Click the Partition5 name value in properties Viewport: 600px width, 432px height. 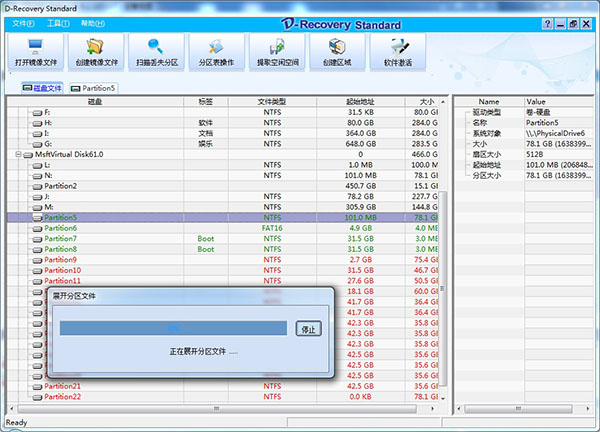[x=542, y=123]
